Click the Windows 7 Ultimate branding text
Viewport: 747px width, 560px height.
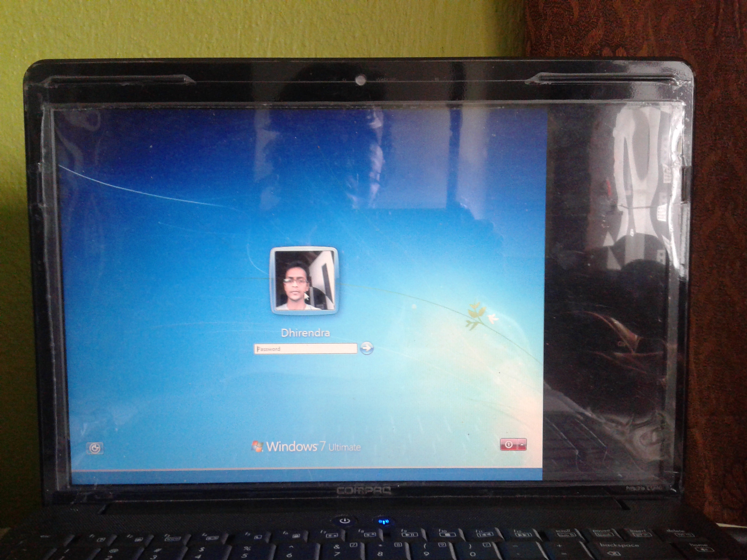[313, 447]
